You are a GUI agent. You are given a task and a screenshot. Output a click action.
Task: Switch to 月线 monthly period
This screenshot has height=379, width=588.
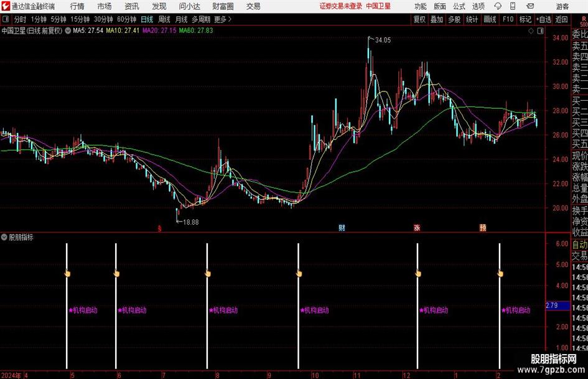pos(182,19)
